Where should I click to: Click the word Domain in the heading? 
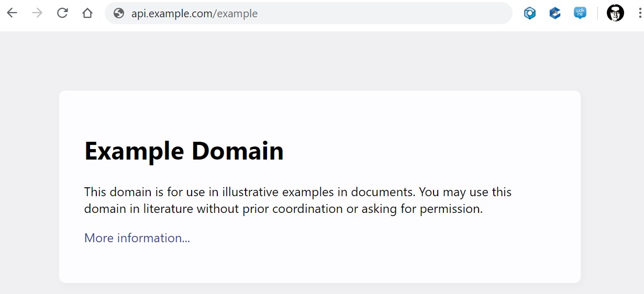[238, 150]
